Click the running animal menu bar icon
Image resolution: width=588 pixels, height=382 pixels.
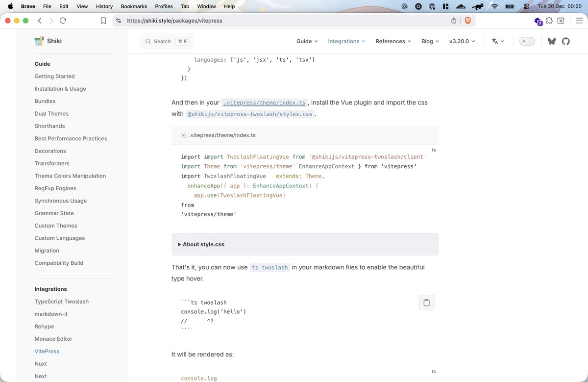coord(478,6)
